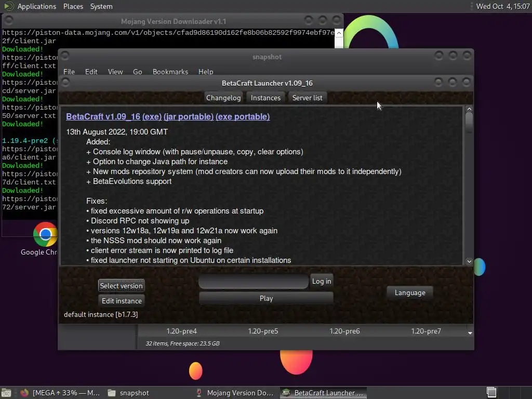Click the window menu button of BetaCraft Launcher

tap(65, 82)
